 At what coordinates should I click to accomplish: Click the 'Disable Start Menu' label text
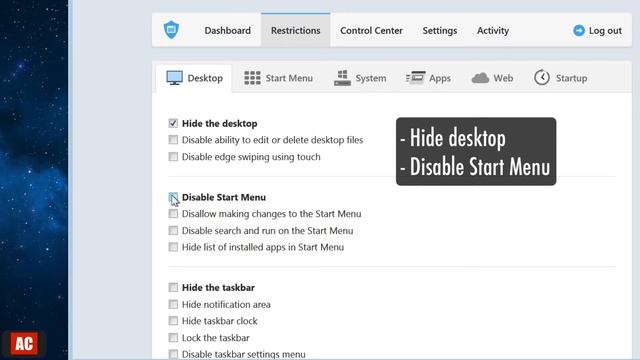[x=224, y=197]
